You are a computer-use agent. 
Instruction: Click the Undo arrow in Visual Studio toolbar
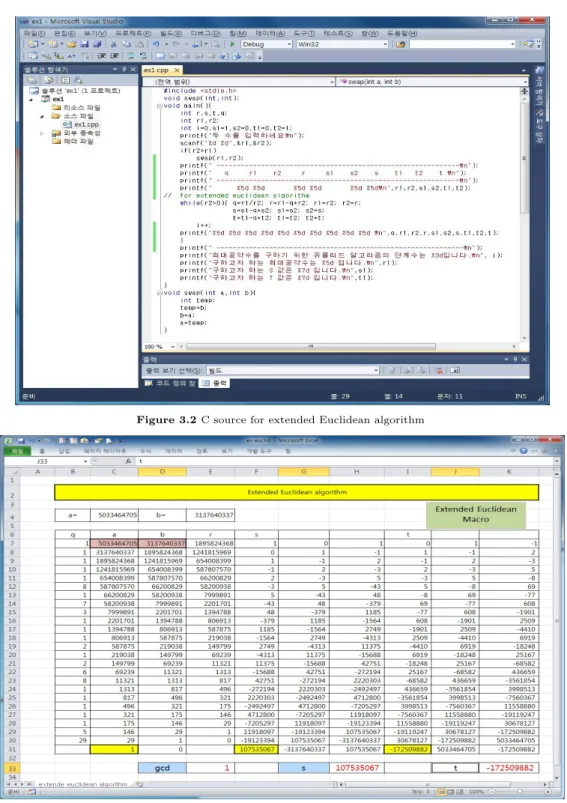coord(156,45)
